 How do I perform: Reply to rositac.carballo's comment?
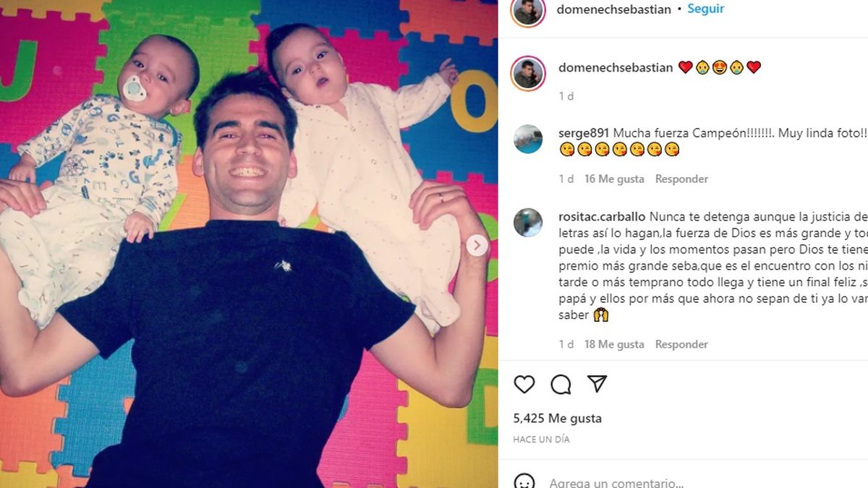tap(681, 344)
